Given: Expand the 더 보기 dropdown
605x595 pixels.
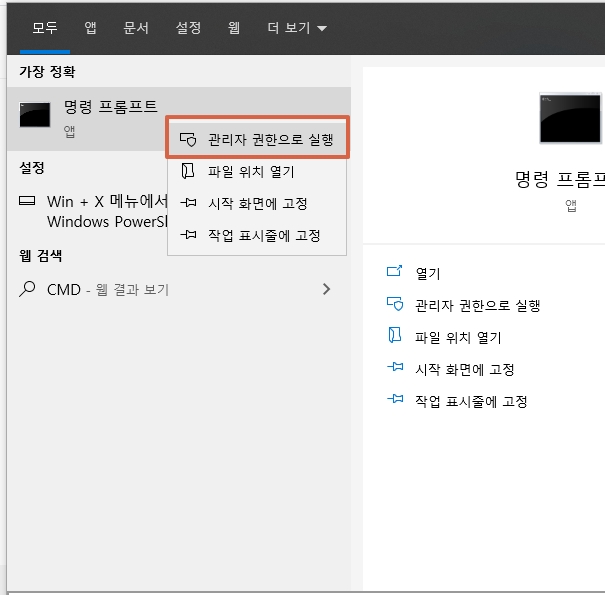Looking at the screenshot, I should coord(297,28).
